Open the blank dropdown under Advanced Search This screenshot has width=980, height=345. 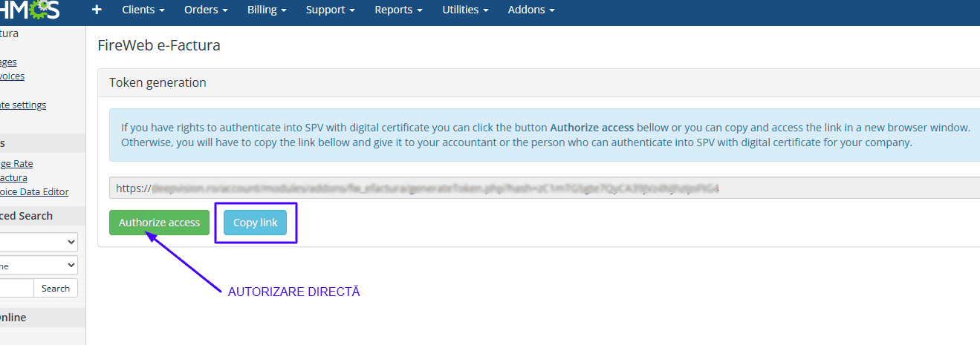pyautogui.click(x=39, y=242)
